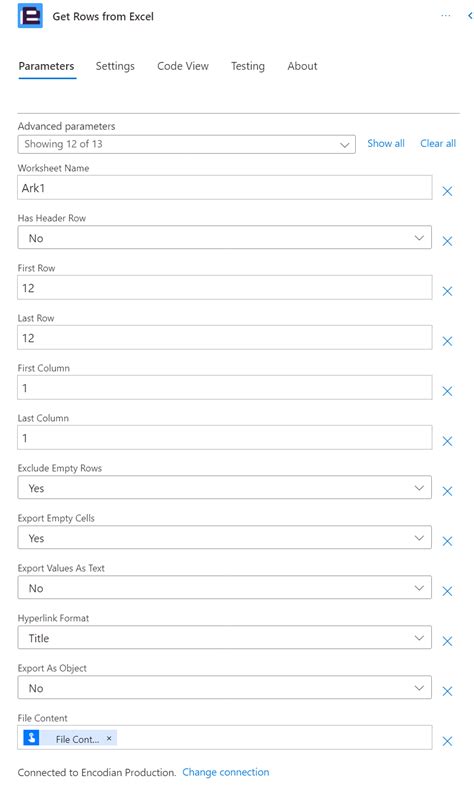Remove the Last Column parameter

point(447,441)
